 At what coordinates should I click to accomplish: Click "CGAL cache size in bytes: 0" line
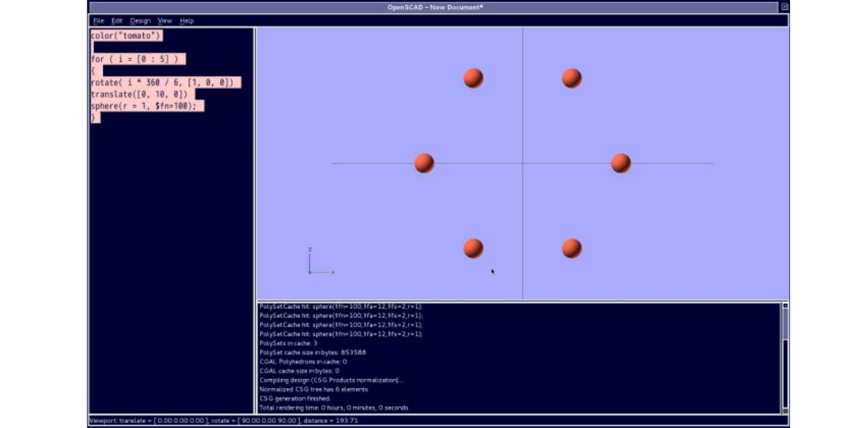coord(299,371)
